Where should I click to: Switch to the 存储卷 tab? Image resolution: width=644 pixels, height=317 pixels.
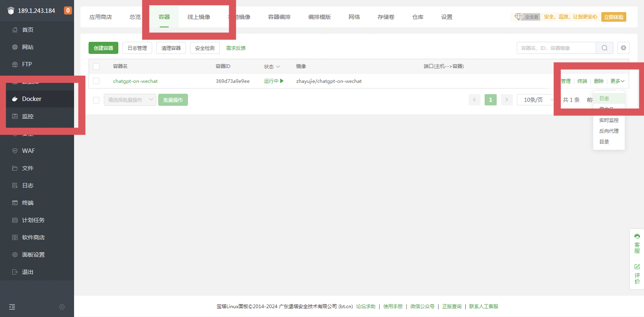pyautogui.click(x=386, y=17)
